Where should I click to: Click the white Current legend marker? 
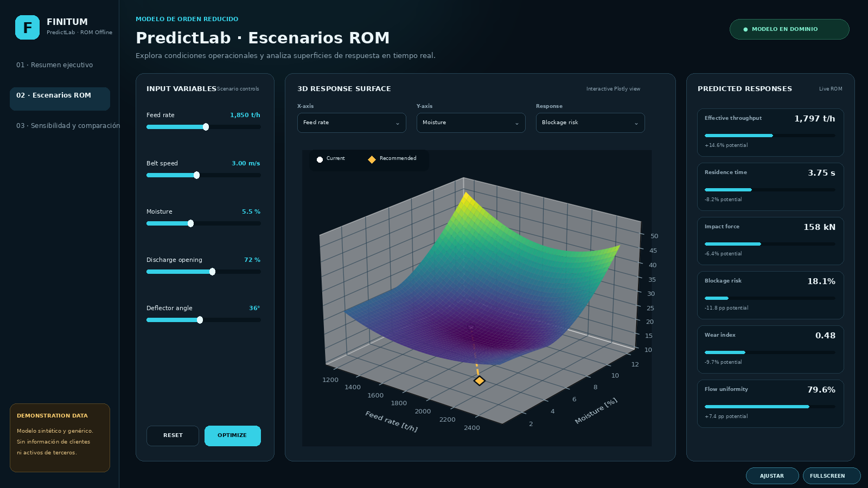click(320, 159)
